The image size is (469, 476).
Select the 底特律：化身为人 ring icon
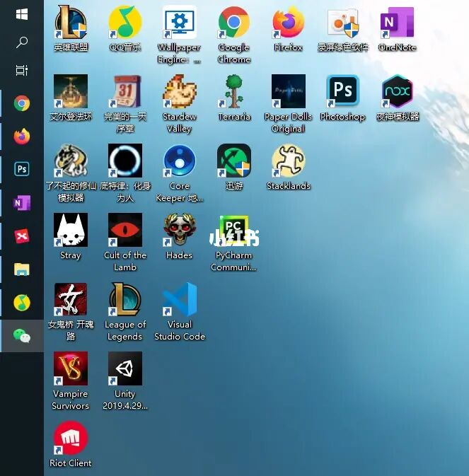tap(125, 161)
